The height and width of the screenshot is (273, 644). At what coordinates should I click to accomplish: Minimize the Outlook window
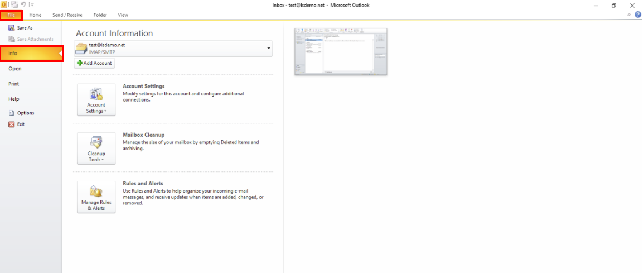(x=595, y=5)
